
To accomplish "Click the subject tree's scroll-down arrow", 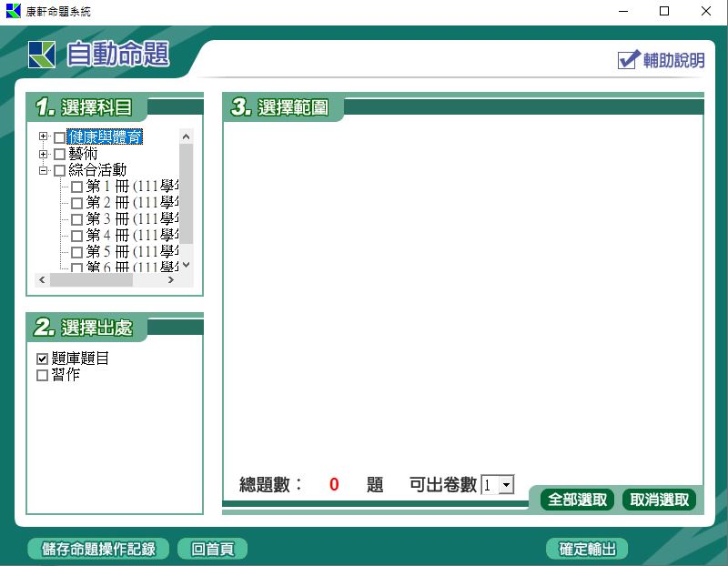I will pyautogui.click(x=187, y=265).
